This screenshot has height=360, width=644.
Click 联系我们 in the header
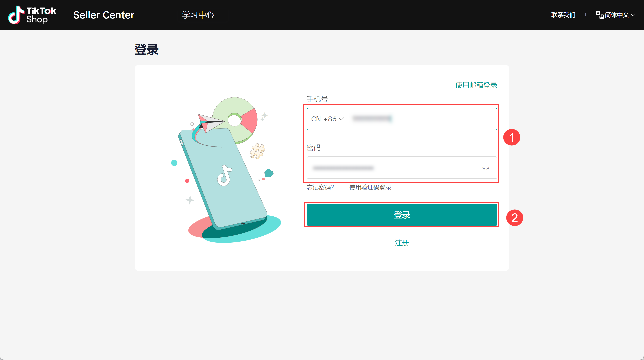click(x=563, y=15)
